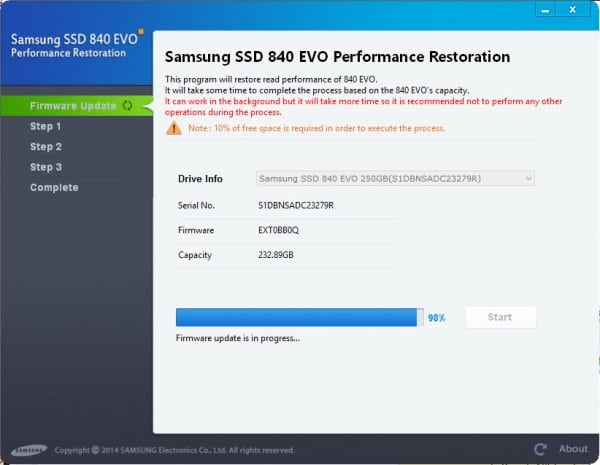The image size is (600, 465).
Task: Select Step 1 in the sidebar
Action: (x=46, y=127)
